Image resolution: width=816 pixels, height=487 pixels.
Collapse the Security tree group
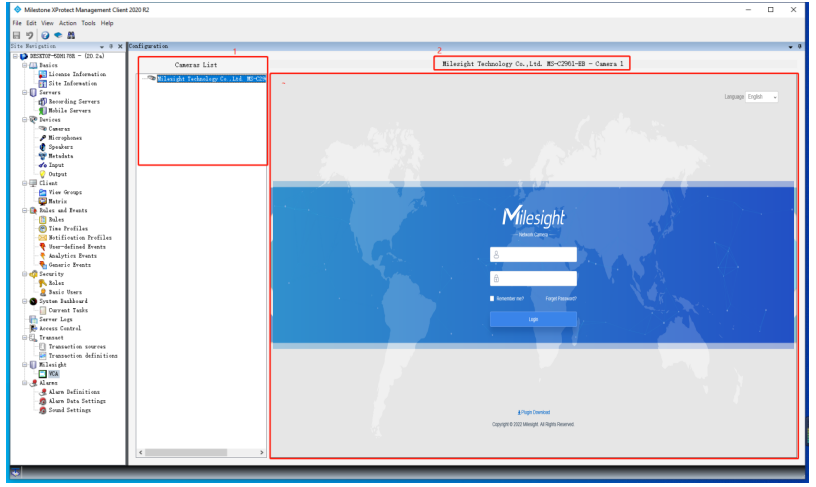coord(24,274)
